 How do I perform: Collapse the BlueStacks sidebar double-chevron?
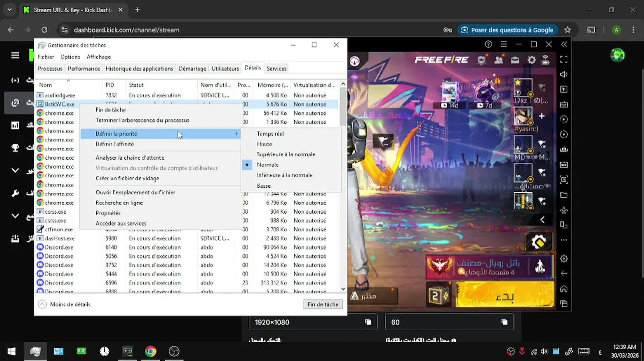(x=564, y=44)
